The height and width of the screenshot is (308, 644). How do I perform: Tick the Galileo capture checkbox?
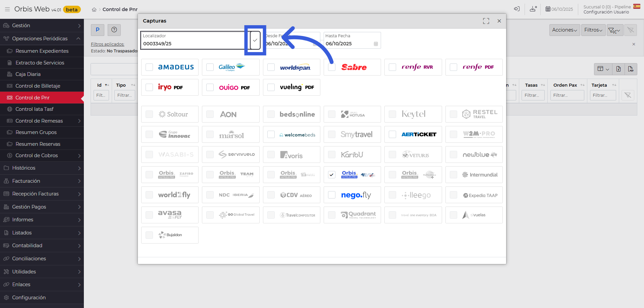210,67
